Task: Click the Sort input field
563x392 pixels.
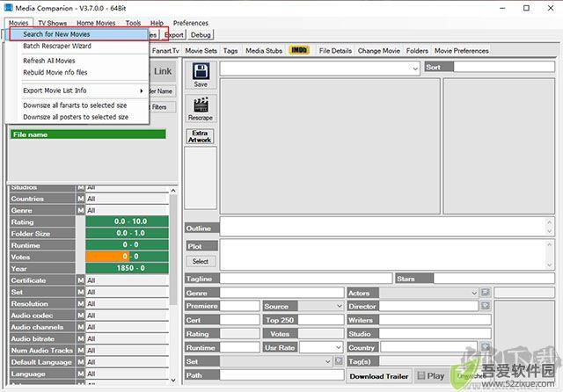Action: [504, 67]
